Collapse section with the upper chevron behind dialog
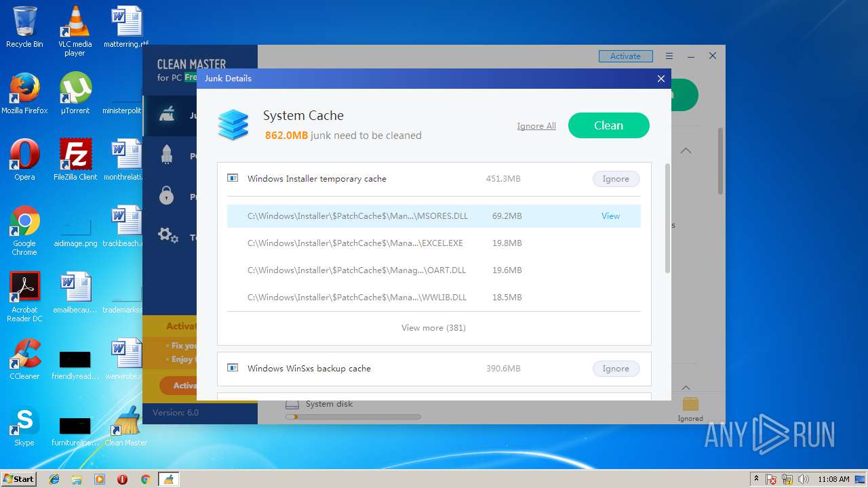The height and width of the screenshot is (488, 868). (686, 150)
